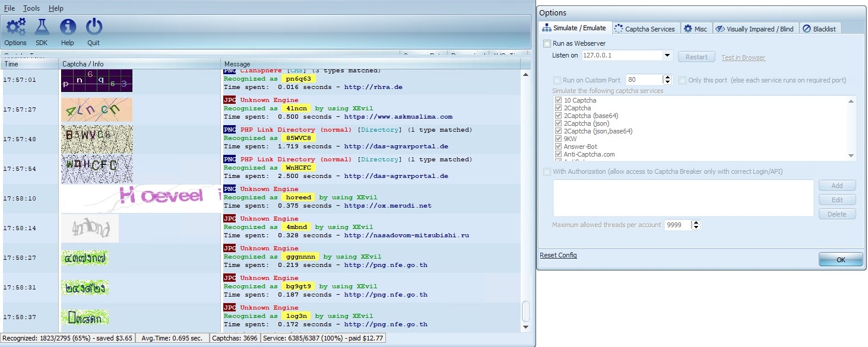Click the OK button
The height and width of the screenshot is (347, 868).
[x=840, y=260]
